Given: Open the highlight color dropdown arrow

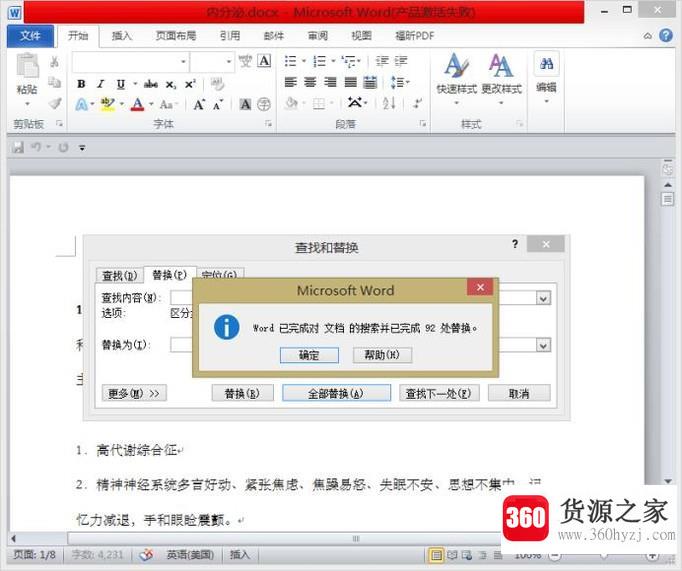Looking at the screenshot, I should click(x=121, y=104).
